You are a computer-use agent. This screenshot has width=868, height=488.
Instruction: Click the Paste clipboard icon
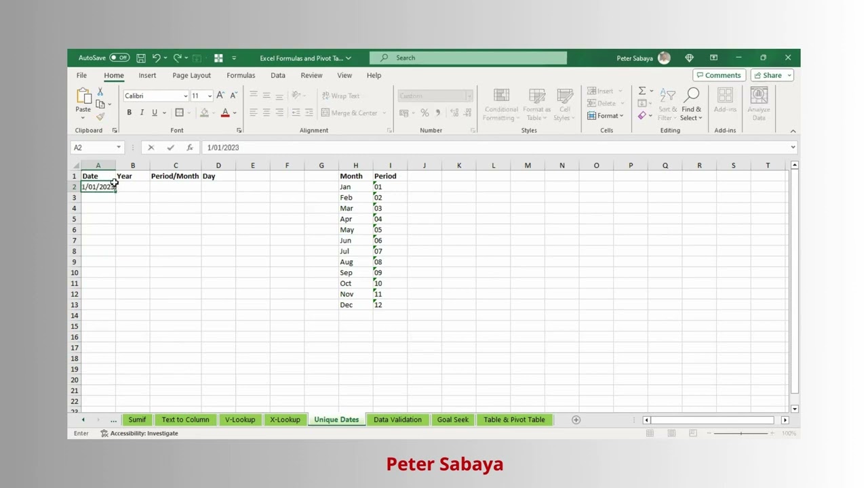pos(83,96)
